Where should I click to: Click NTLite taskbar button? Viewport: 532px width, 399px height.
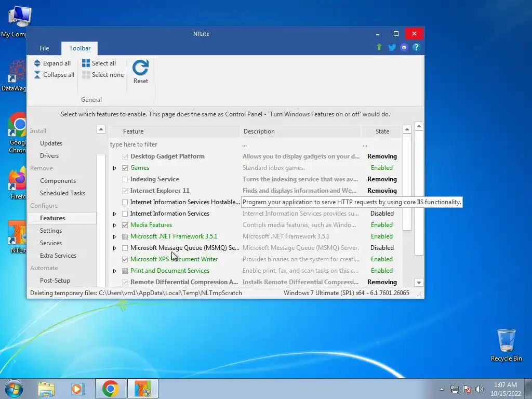point(142,389)
